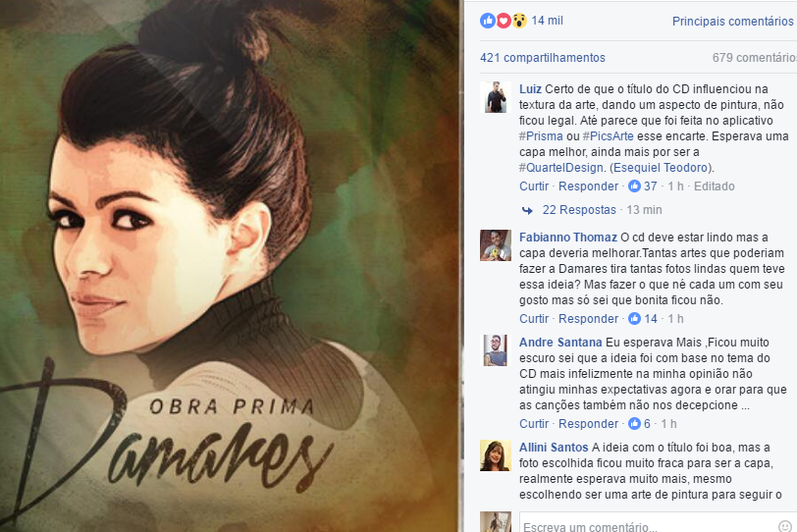
Task: Click the like count icon on Andre's comment
Action: tap(634, 423)
